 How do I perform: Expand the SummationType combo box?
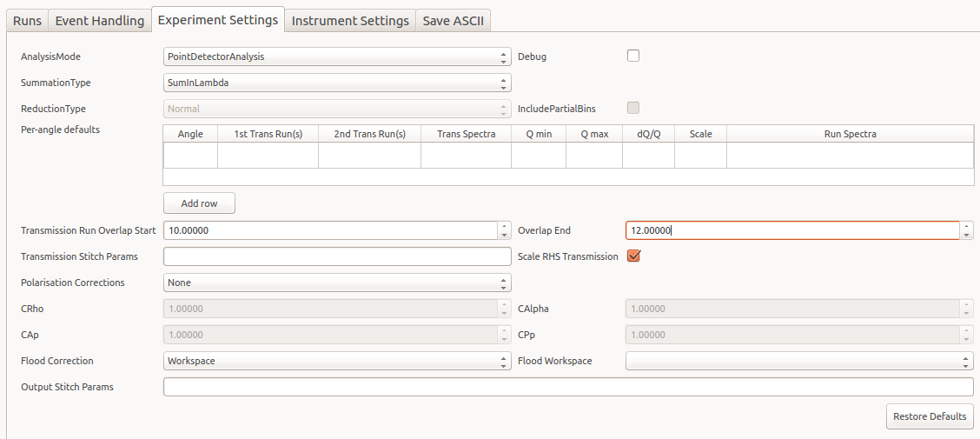pyautogui.click(x=336, y=83)
